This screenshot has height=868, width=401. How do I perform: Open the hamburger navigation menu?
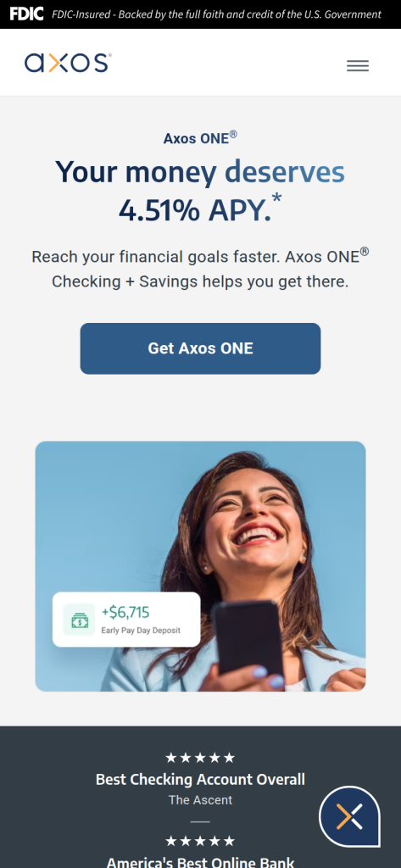point(357,66)
